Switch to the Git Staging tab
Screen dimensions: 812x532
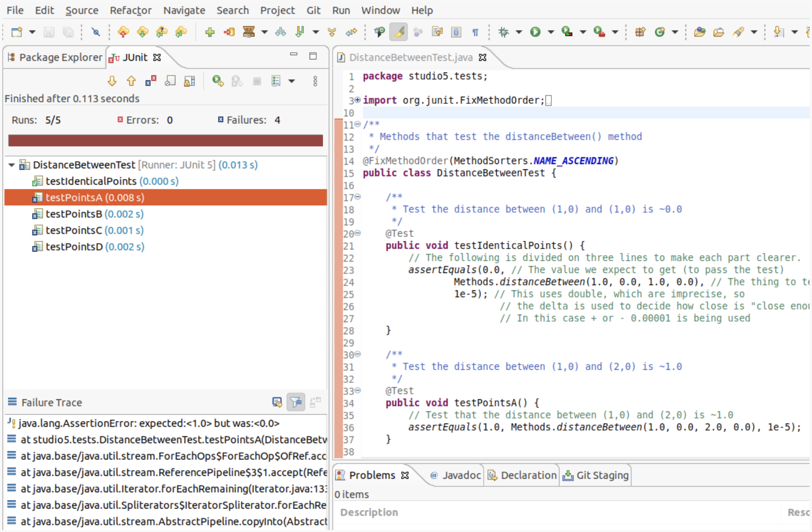tap(595, 475)
